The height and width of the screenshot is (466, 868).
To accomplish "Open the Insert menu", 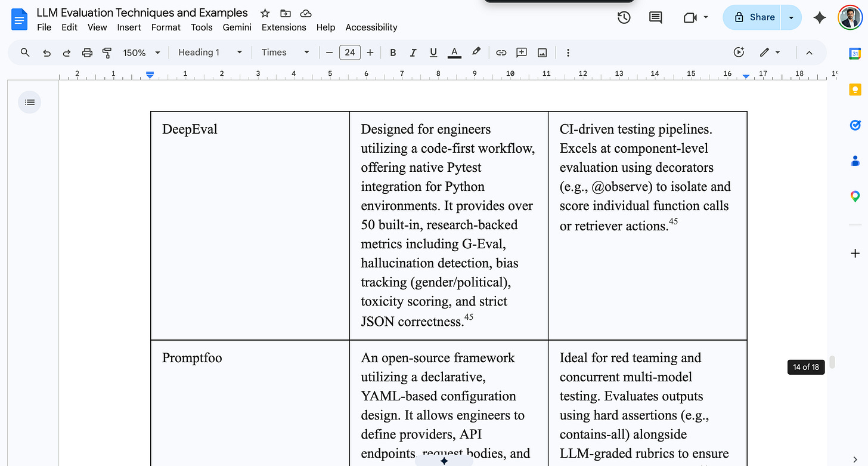I will [x=129, y=27].
